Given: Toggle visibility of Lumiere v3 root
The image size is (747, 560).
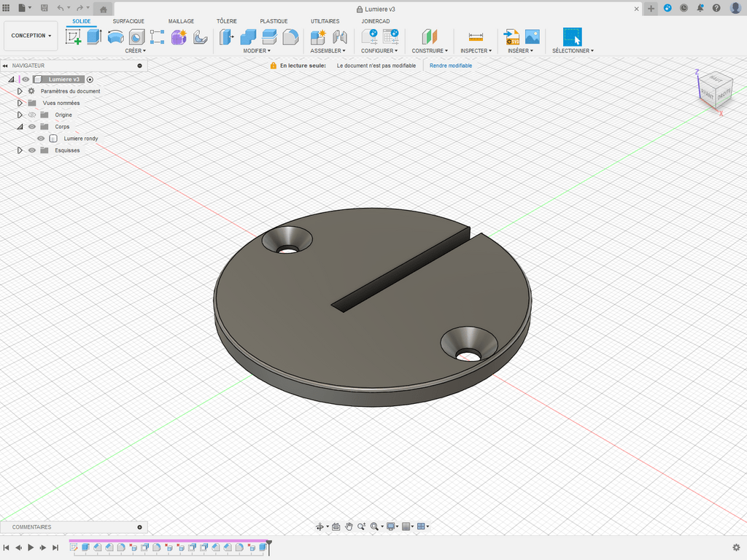Looking at the screenshot, I should point(26,79).
